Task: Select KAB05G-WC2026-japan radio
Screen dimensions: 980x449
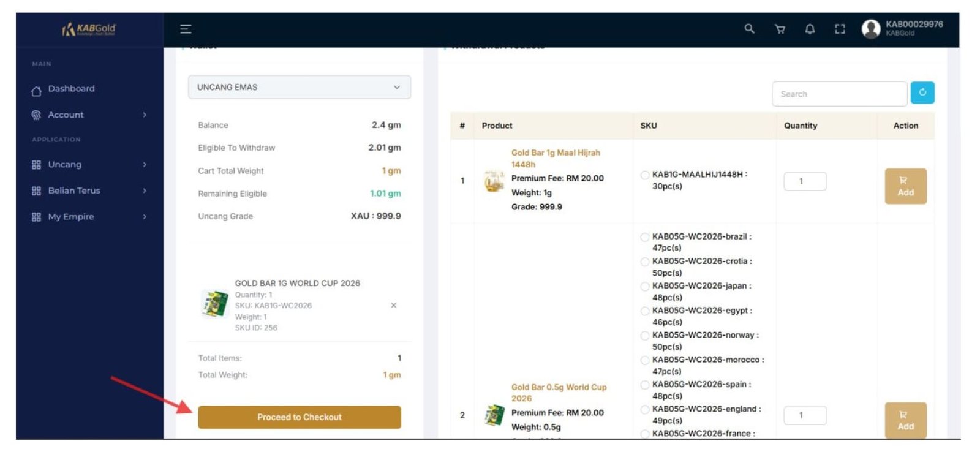Action: [644, 286]
